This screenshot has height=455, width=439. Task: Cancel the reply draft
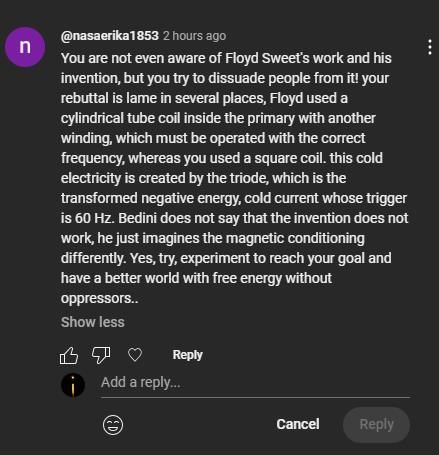298,424
